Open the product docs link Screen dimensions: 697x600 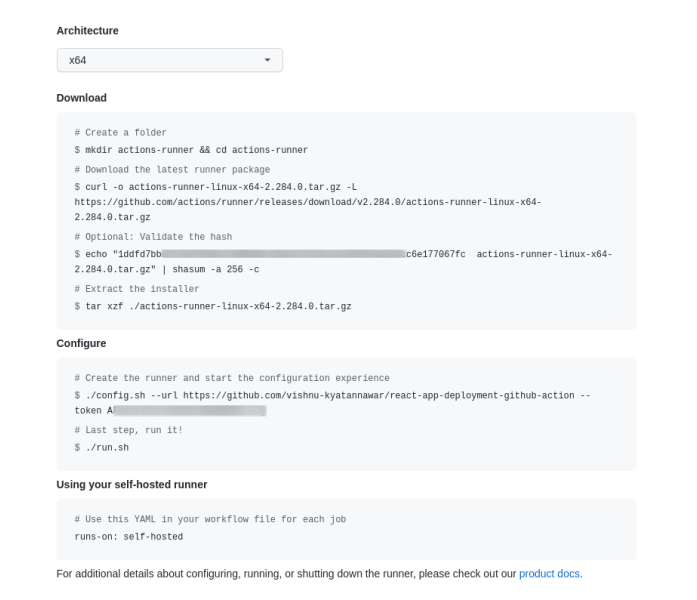[549, 574]
